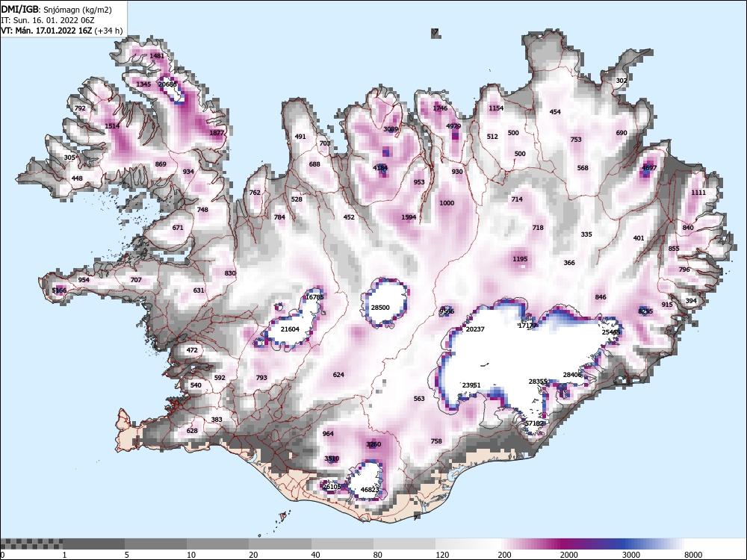
Task: Click the legend color segment between 20 and 40
Action: (x=280, y=544)
